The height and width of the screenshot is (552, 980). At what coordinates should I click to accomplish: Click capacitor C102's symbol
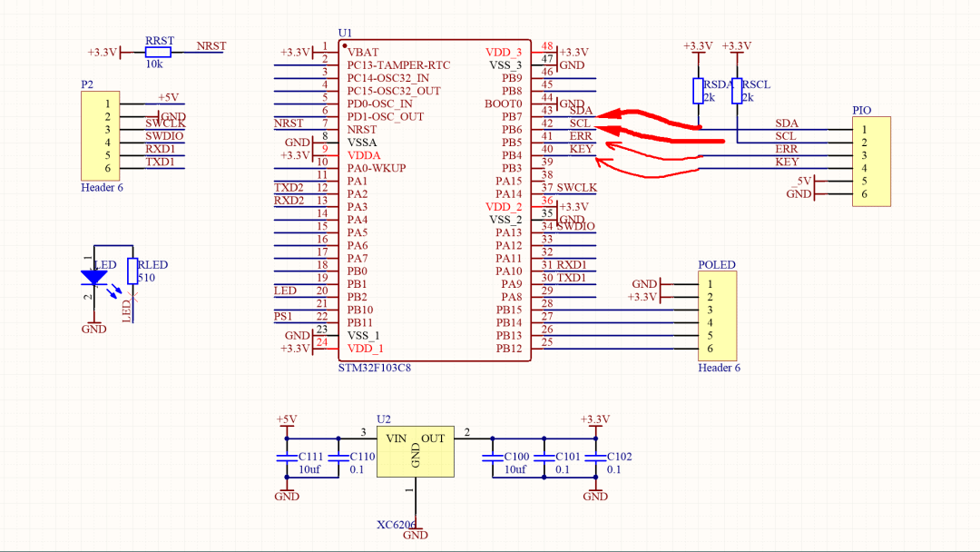(x=595, y=458)
